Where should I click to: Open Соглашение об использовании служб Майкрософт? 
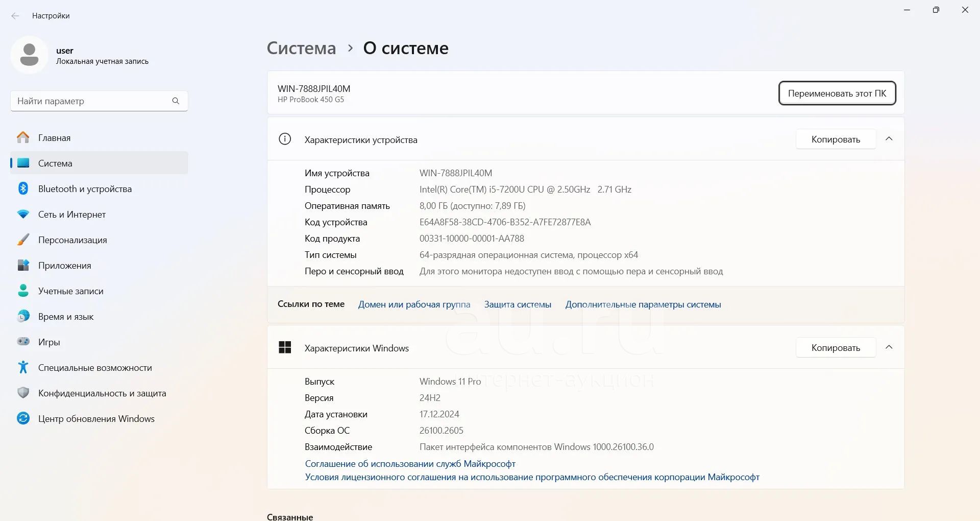tap(410, 463)
